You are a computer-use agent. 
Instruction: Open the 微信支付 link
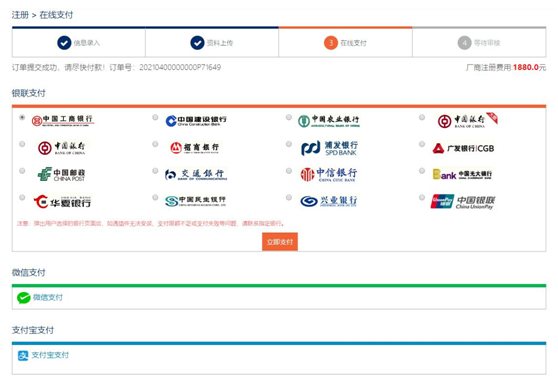(48, 297)
